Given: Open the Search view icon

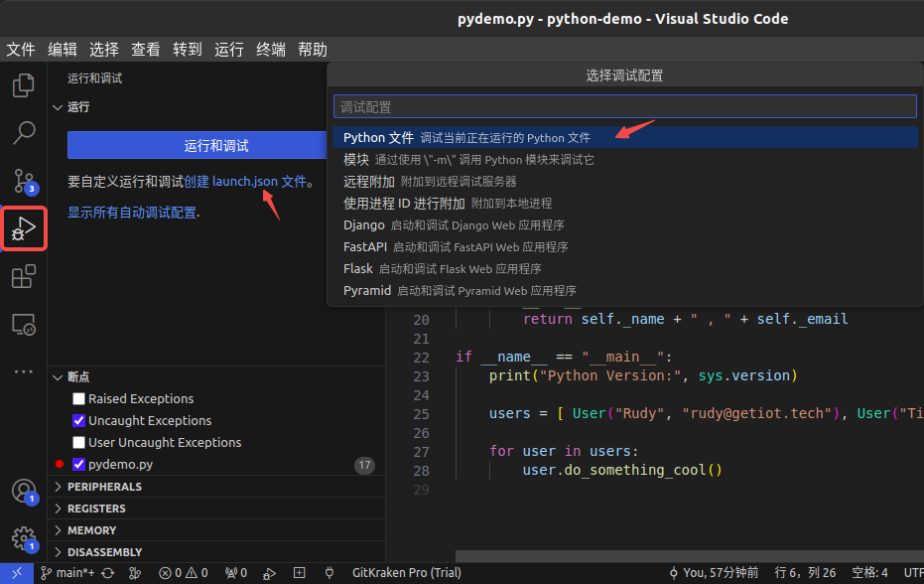Looking at the screenshot, I should (x=23, y=132).
